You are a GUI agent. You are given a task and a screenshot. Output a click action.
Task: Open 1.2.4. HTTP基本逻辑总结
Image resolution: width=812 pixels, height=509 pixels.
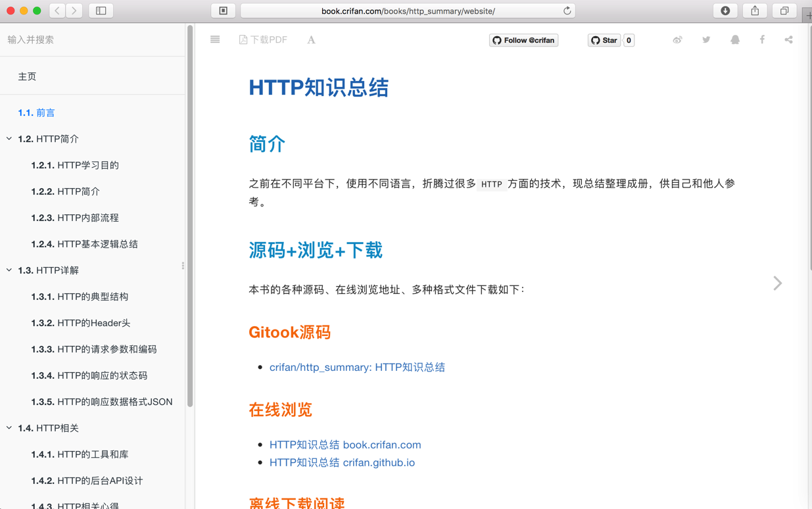[84, 244]
